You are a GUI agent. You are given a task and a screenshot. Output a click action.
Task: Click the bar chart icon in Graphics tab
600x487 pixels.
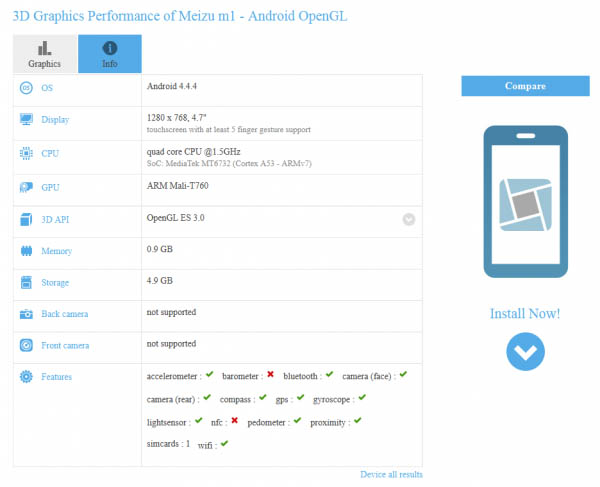tap(44, 48)
